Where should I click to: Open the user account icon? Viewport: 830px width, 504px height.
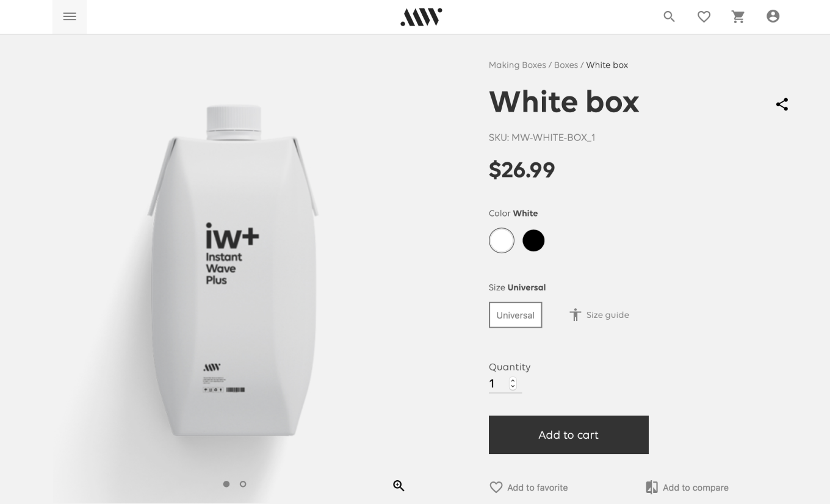click(x=773, y=16)
